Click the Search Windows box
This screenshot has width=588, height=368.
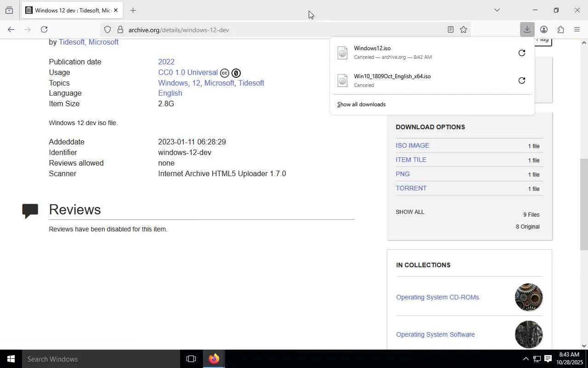[x=101, y=359]
